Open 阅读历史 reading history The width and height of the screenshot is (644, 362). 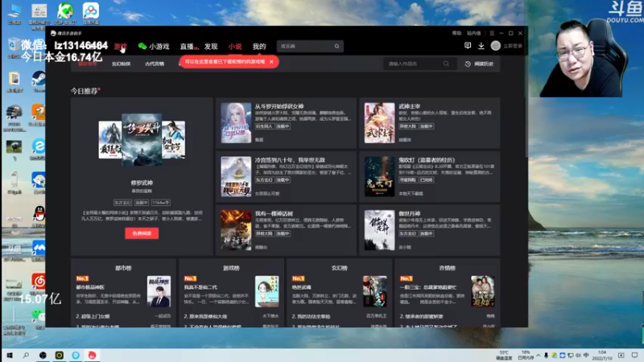pyautogui.click(x=479, y=64)
